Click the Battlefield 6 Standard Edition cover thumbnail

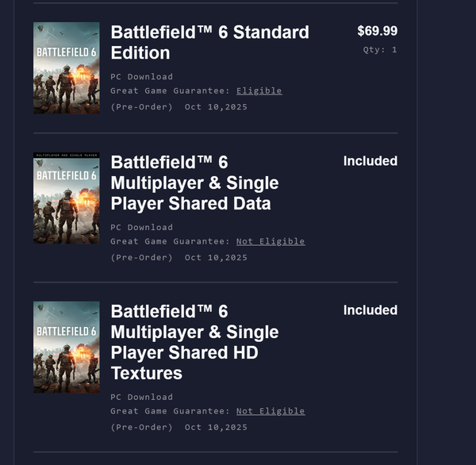point(66,68)
